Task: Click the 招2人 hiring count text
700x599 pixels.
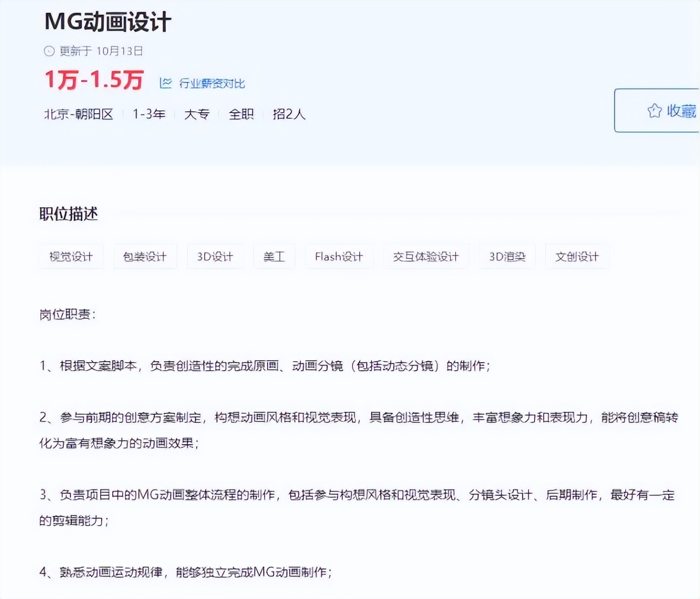Action: click(288, 114)
